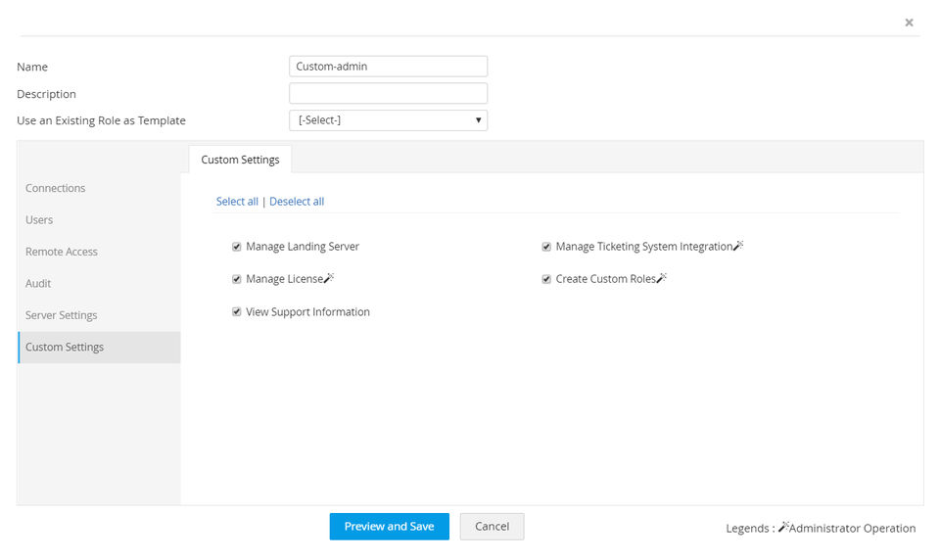Open the Server Settings section
This screenshot has height=560, width=940.
[62, 315]
